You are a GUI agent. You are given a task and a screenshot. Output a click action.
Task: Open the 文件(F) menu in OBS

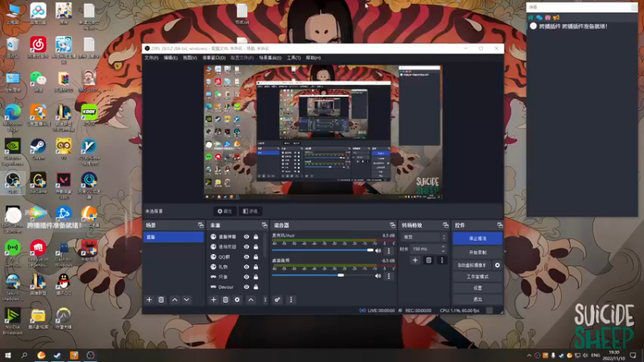pos(151,58)
